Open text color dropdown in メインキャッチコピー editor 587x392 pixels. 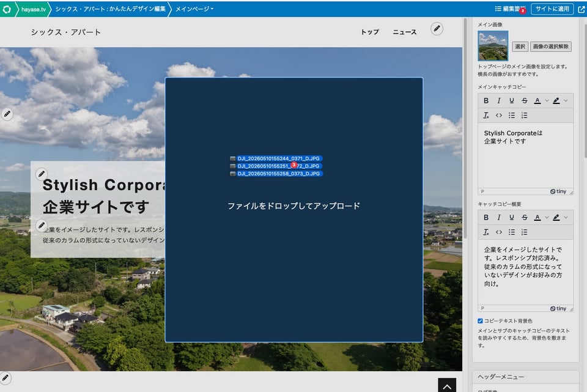pos(547,100)
